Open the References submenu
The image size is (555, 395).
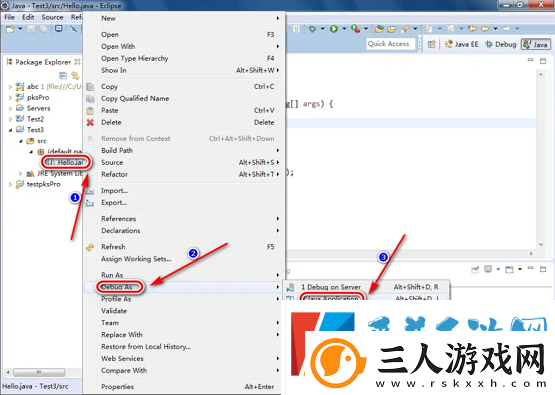183,219
